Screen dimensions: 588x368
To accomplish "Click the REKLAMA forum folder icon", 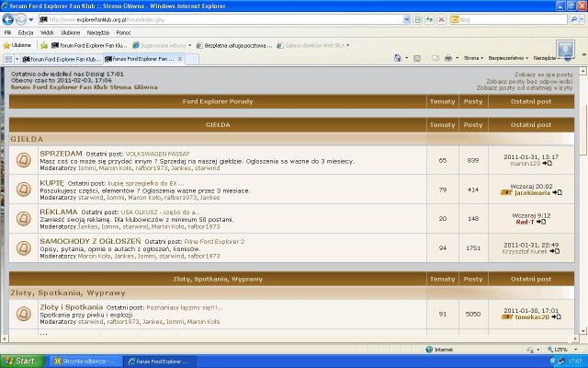I will tap(24, 218).
